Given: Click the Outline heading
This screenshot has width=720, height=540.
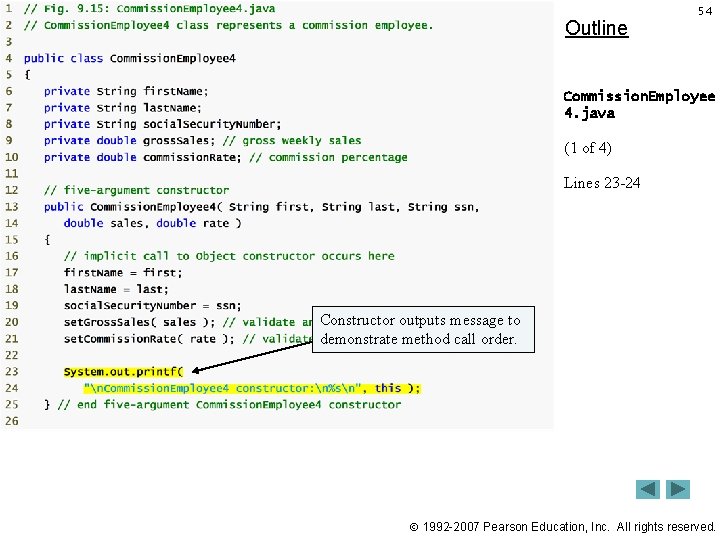Looking at the screenshot, I should (596, 28).
